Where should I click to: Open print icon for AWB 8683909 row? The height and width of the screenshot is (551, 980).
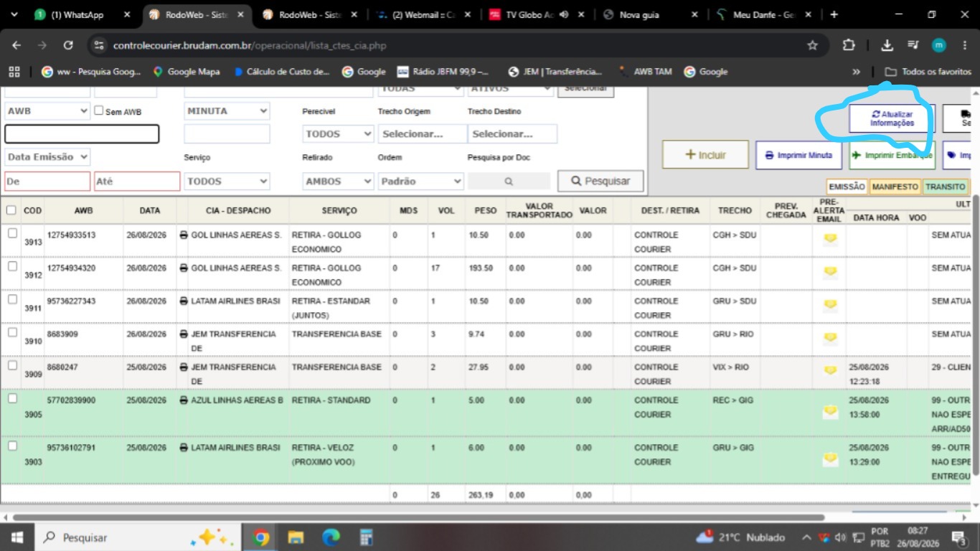[x=184, y=334]
